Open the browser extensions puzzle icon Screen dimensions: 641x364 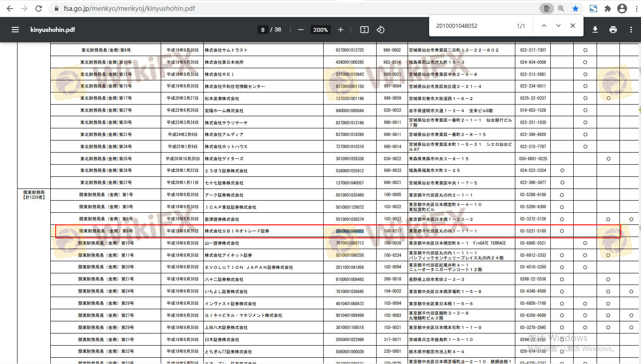(x=608, y=9)
